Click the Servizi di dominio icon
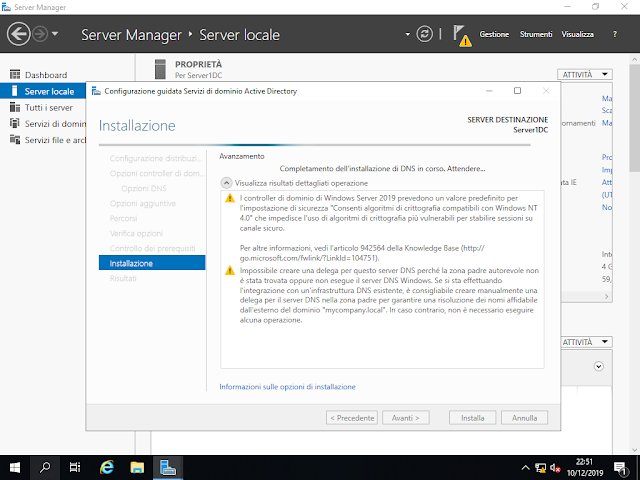 [15, 123]
